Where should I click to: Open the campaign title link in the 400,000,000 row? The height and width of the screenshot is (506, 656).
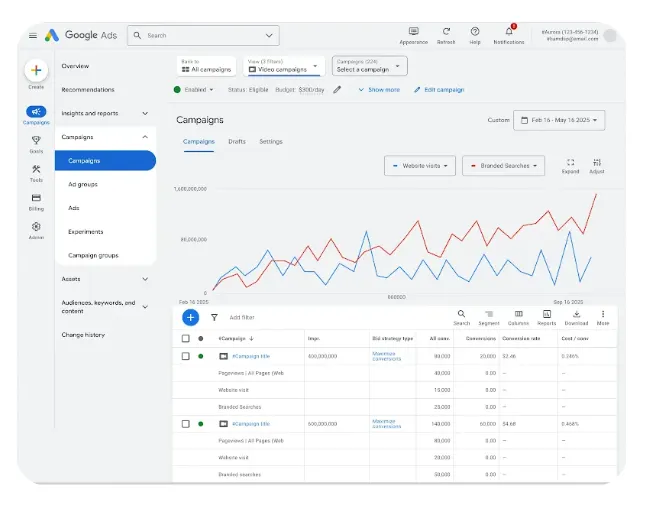point(251,356)
